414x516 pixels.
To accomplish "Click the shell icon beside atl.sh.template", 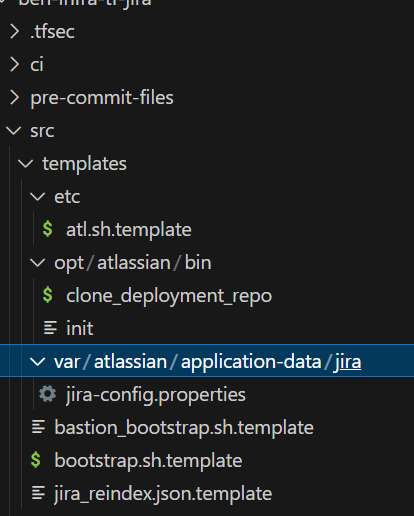I will pyautogui.click(x=47, y=229).
